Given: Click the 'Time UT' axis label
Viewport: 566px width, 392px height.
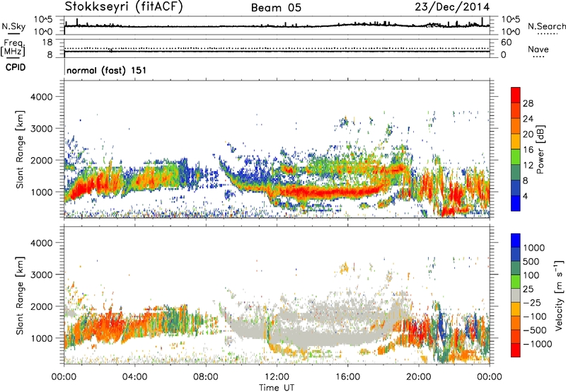Looking at the screenshot, I should 277,388.
